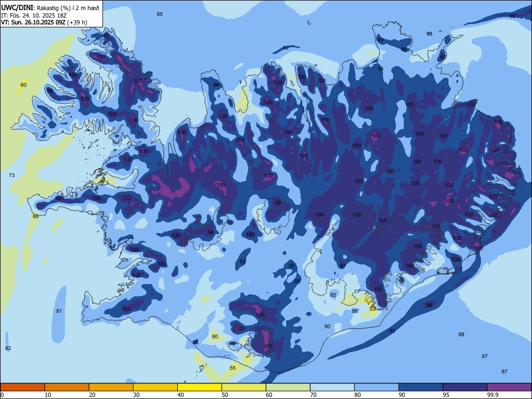Click the bright yellow 40–50 legend swatch

pyautogui.click(x=199, y=387)
